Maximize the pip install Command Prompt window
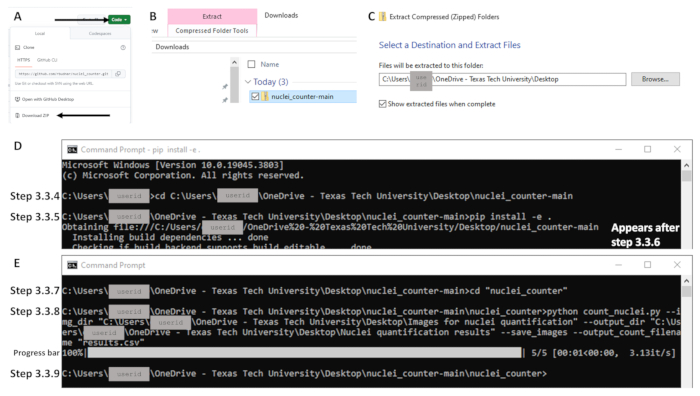Viewport: 700px width, 396px height. pyautogui.click(x=647, y=150)
